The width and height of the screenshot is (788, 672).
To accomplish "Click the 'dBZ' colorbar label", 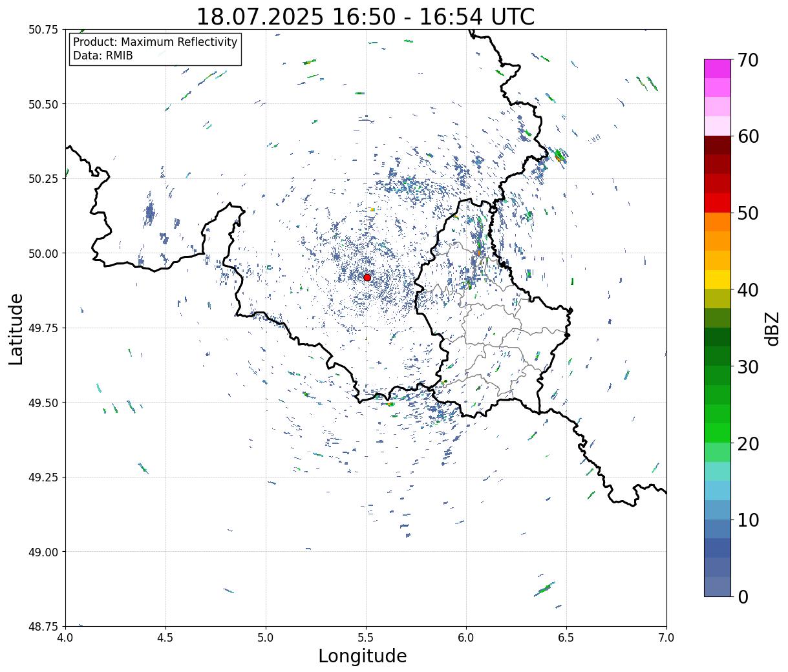I will point(772,328).
